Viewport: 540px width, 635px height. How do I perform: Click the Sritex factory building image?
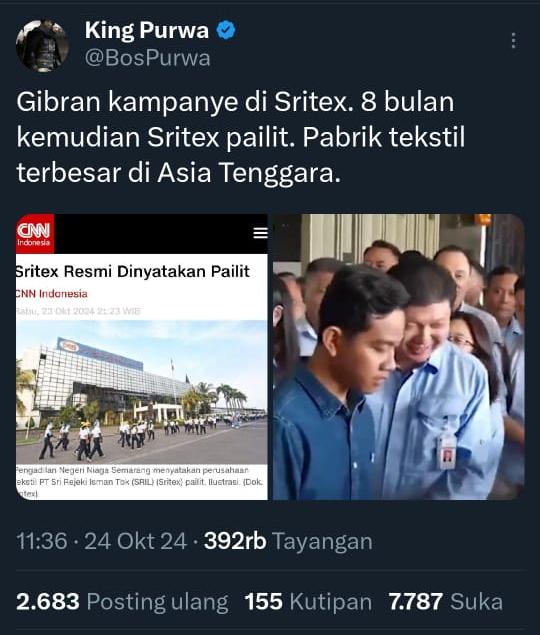click(141, 392)
